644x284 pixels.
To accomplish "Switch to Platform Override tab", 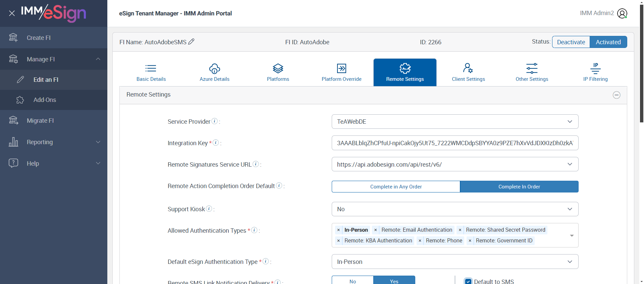I will click(341, 72).
